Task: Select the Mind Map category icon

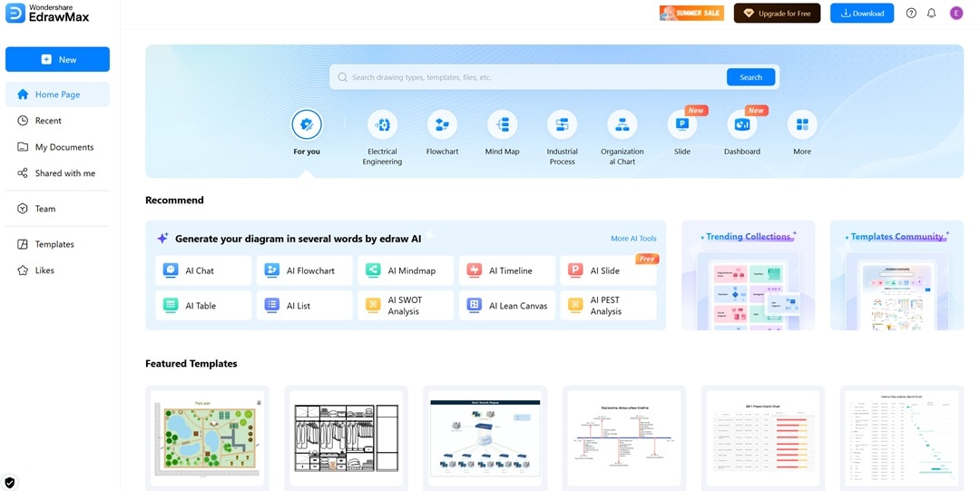Action: point(503,125)
